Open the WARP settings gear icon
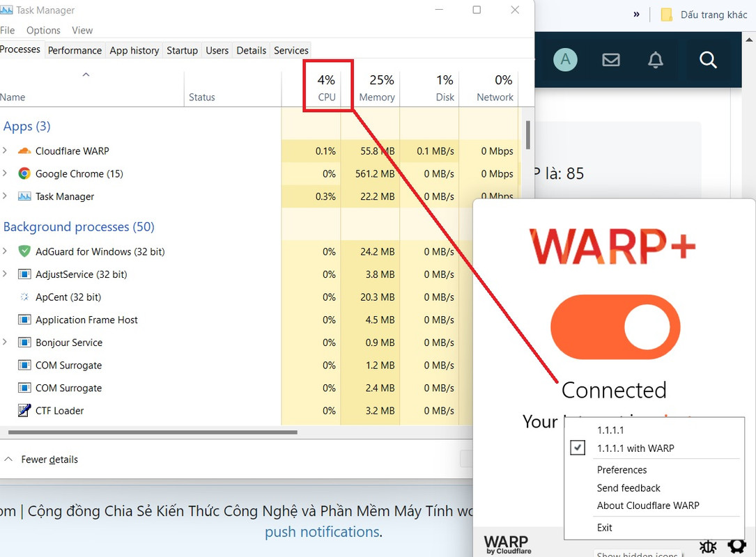 [736, 547]
